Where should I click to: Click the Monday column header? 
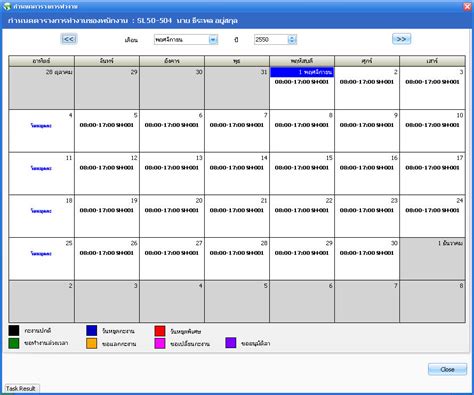coord(107,61)
